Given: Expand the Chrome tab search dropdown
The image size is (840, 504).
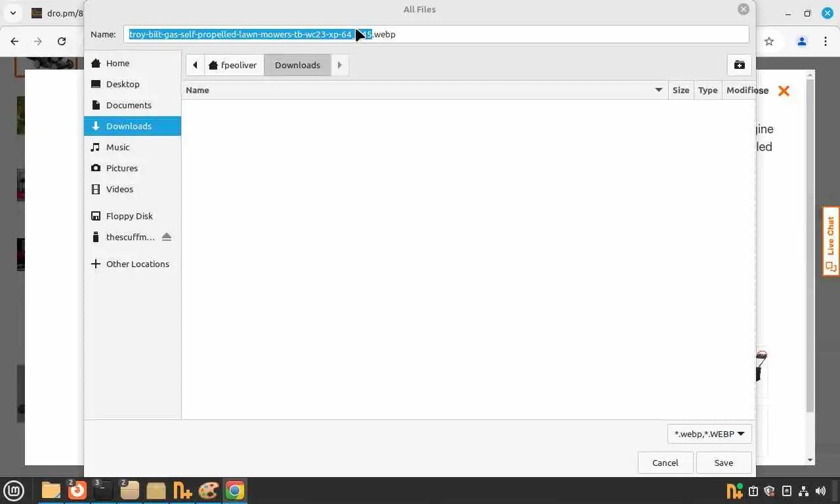Looking at the screenshot, I should (13, 13).
